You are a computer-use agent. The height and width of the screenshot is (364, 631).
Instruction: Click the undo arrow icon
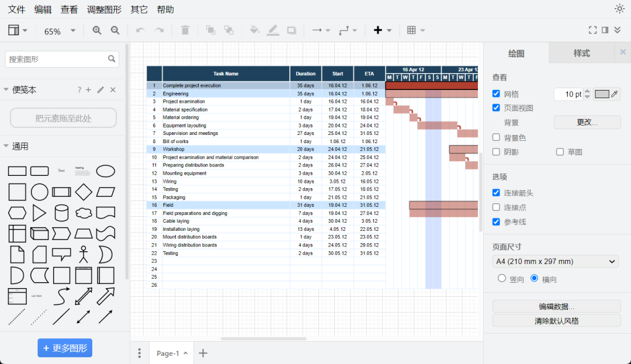pos(140,30)
